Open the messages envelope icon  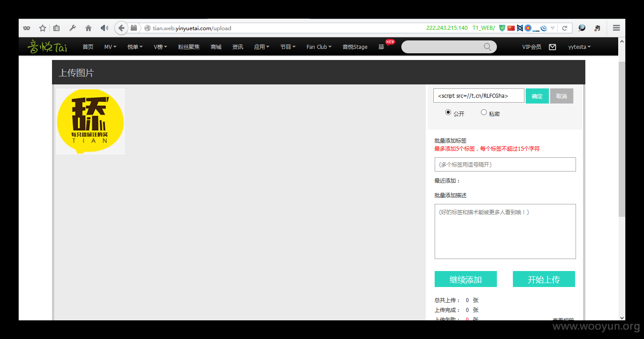coord(552,47)
